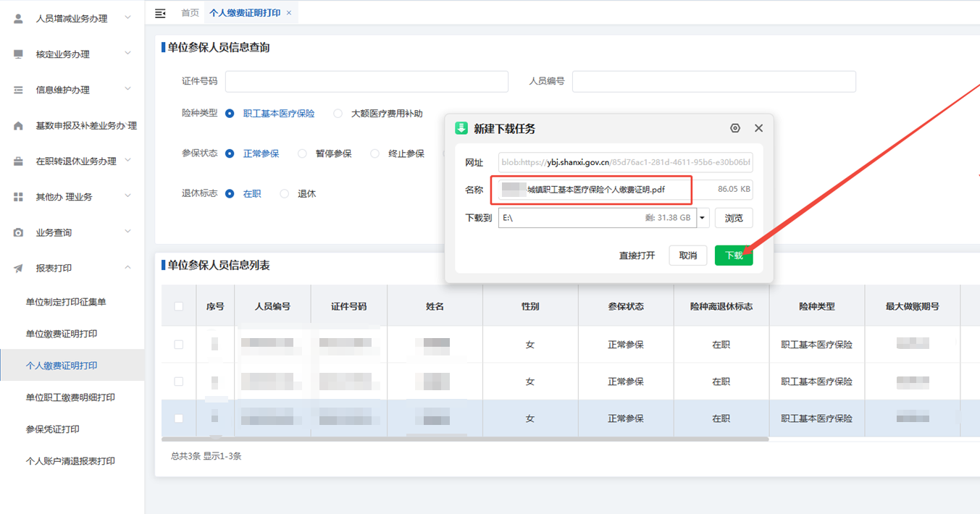Image resolution: width=980 pixels, height=514 pixels.
Task: Click the 浏览 button to choose folder
Action: (x=734, y=218)
